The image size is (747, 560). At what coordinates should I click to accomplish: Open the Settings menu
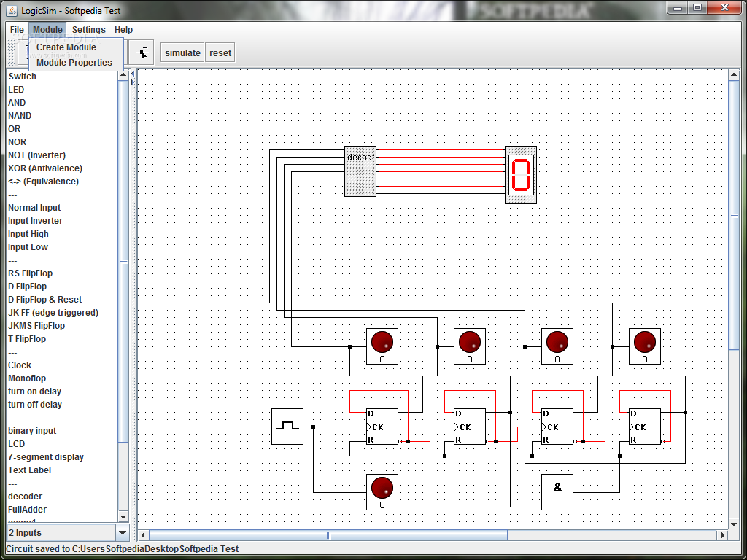coord(88,29)
